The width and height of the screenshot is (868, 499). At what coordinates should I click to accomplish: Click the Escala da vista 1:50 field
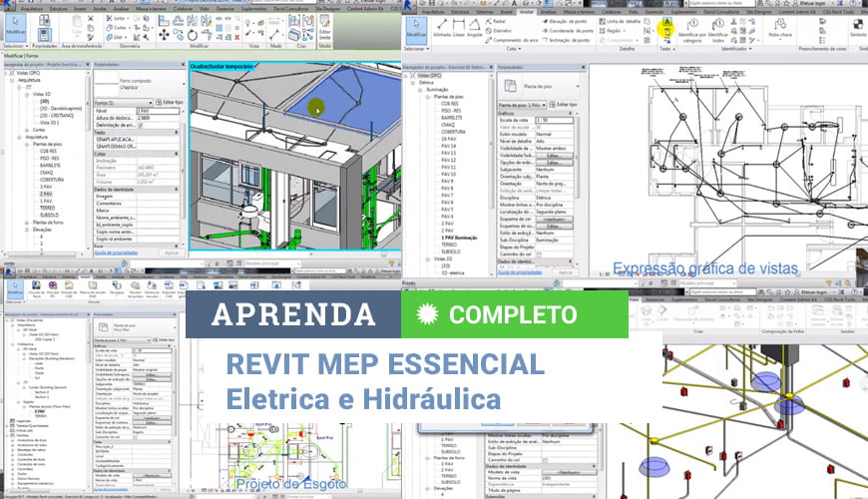pyautogui.click(x=554, y=120)
